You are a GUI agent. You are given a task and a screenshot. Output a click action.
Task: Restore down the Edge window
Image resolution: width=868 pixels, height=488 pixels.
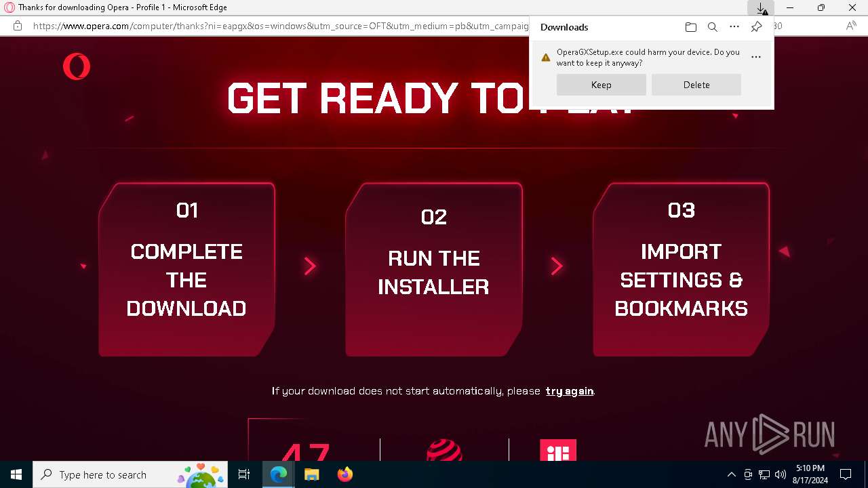click(x=821, y=8)
